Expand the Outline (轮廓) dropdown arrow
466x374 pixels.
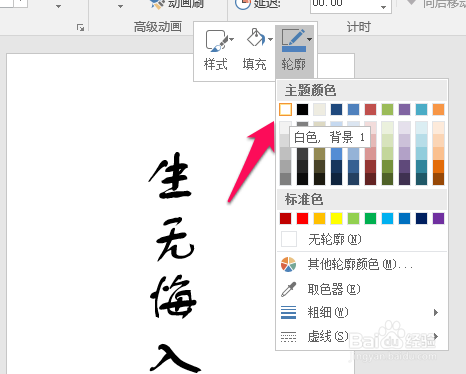310,39
